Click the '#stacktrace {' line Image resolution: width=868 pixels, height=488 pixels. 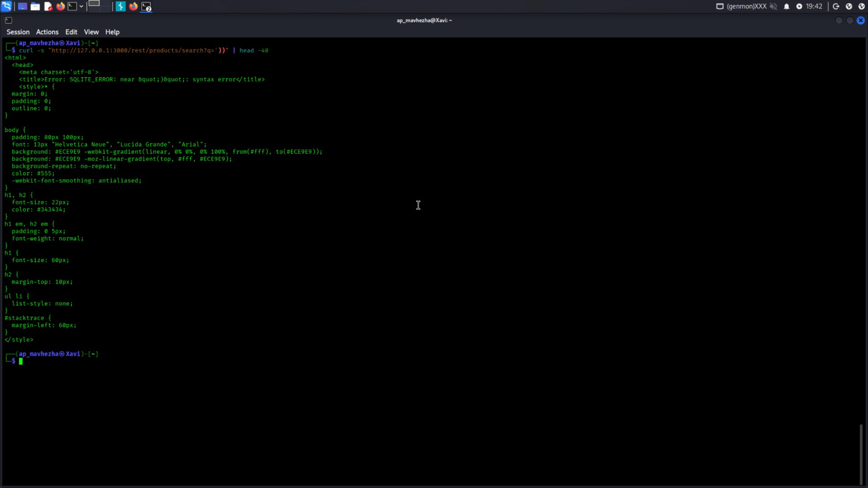[x=28, y=318]
